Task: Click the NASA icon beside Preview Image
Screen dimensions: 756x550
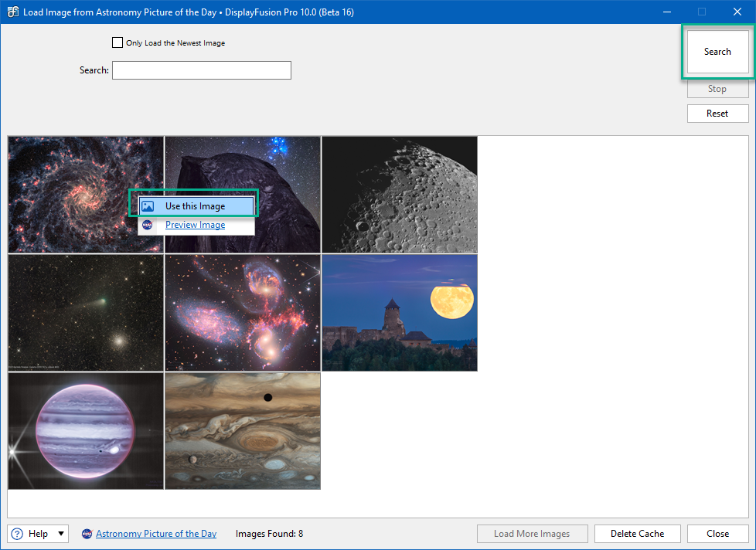Action: pos(148,225)
